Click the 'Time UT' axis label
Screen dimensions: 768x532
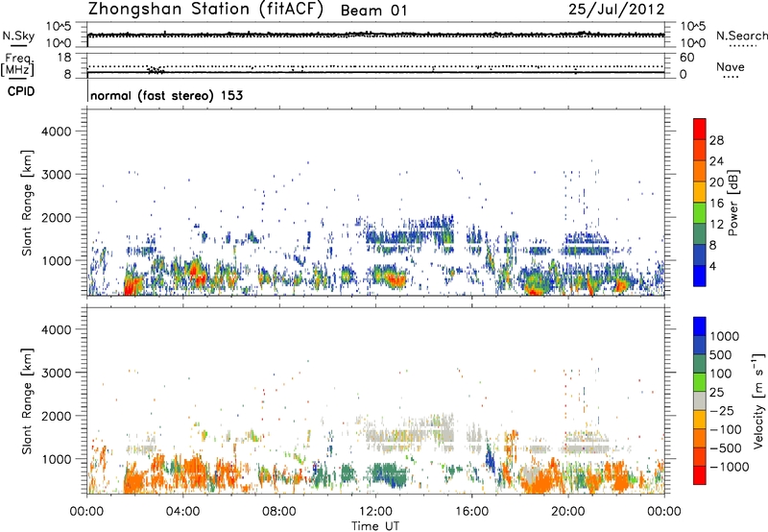pyautogui.click(x=375, y=526)
